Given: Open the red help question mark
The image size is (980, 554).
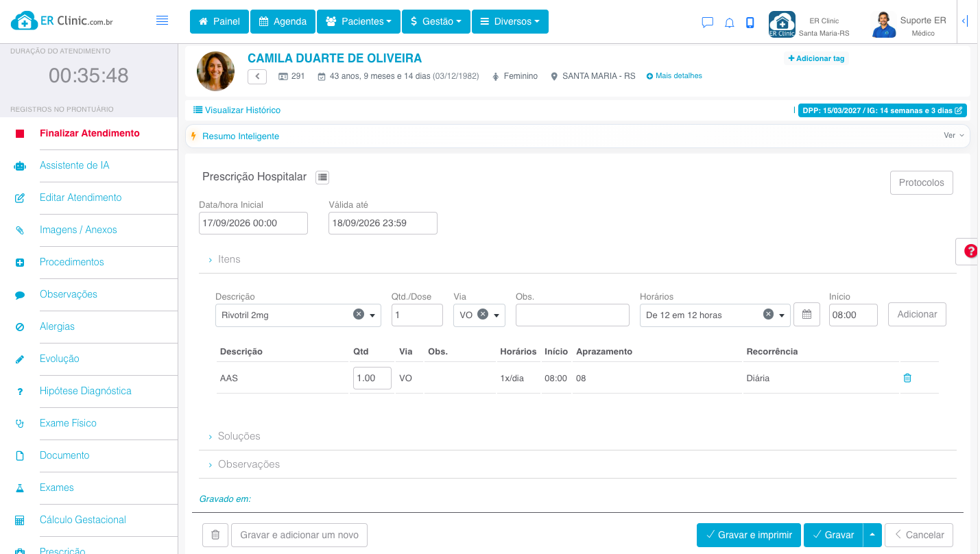Looking at the screenshot, I should (x=970, y=251).
